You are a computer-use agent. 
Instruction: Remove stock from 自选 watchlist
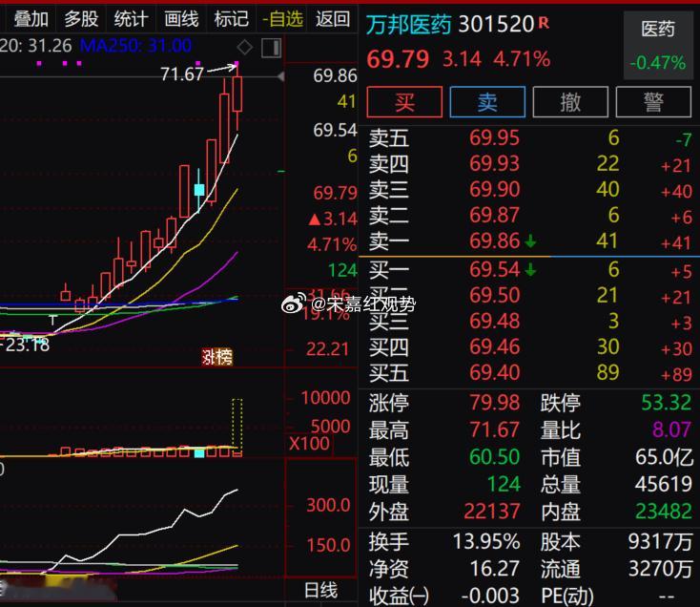282,19
